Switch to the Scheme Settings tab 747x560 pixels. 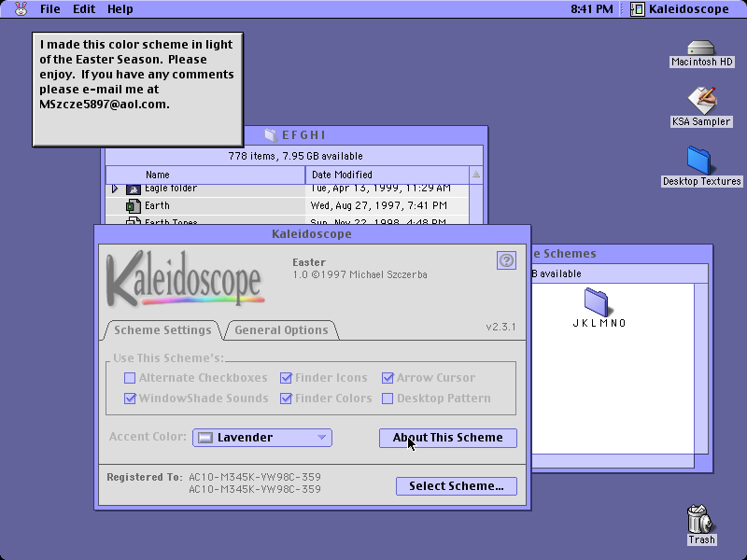coord(162,330)
